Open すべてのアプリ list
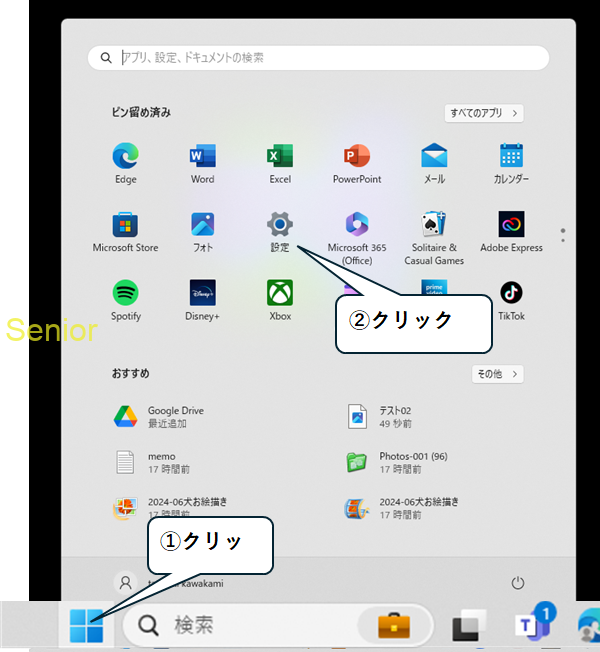The height and width of the screenshot is (652, 600). (x=484, y=113)
